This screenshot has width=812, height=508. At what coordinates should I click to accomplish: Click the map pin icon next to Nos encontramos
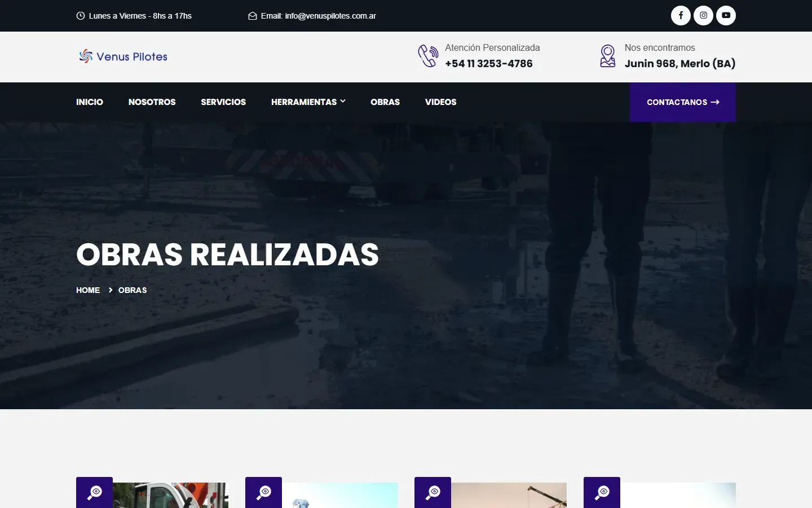(608, 56)
